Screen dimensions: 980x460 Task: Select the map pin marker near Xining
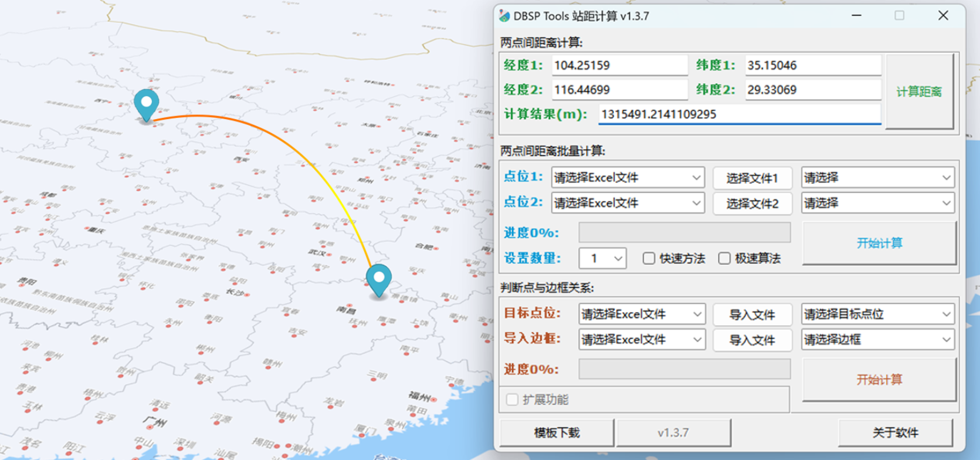click(146, 105)
